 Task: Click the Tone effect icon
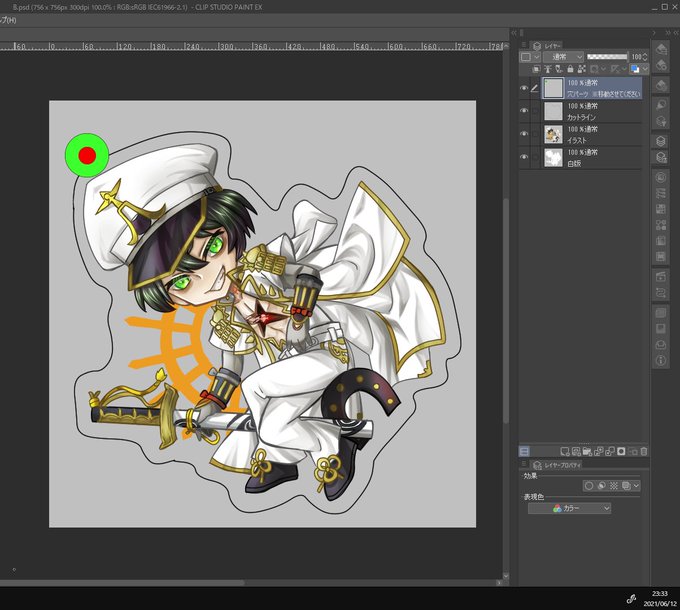[614, 486]
